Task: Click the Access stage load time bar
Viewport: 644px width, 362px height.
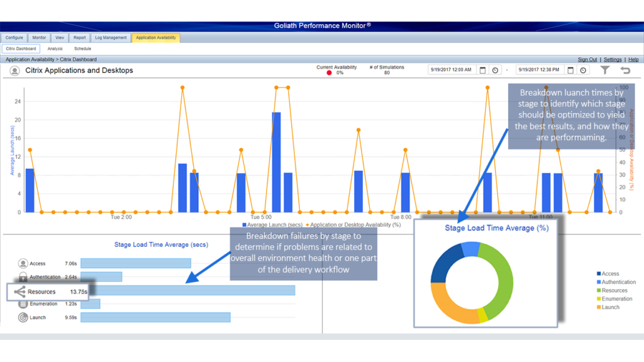Action: (x=136, y=263)
